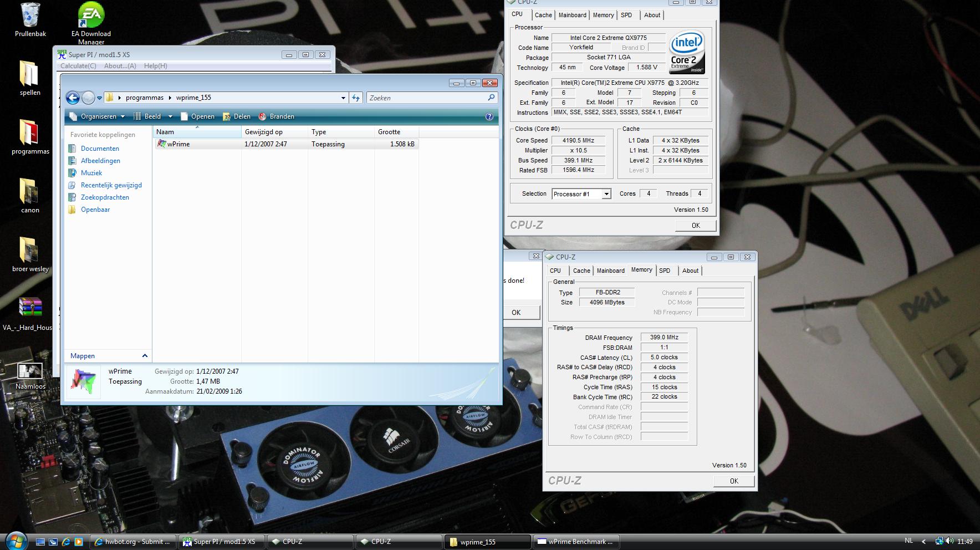This screenshot has width=980, height=550.
Task: Launch Internet Explorer from quick launch
Action: (66, 542)
